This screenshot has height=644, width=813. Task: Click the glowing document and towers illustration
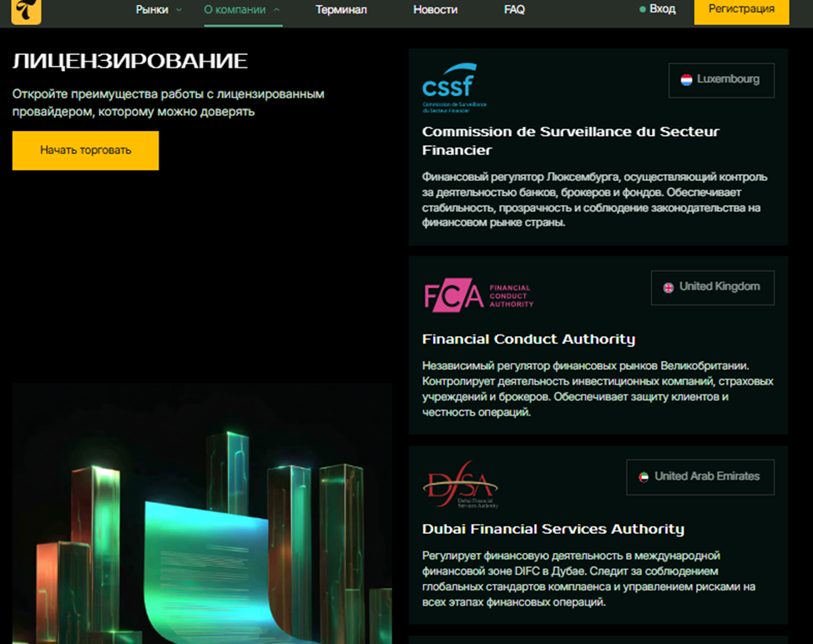[x=202, y=534]
